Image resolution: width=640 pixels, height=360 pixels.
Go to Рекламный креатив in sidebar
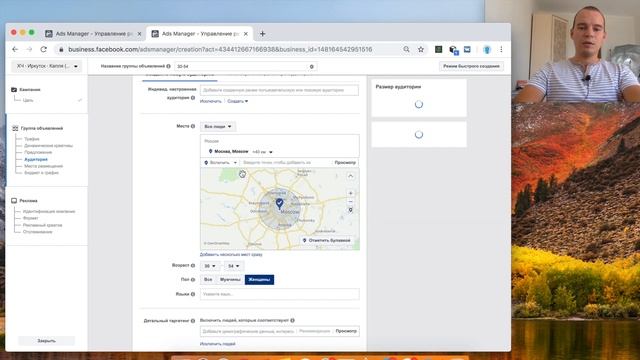tap(42, 225)
